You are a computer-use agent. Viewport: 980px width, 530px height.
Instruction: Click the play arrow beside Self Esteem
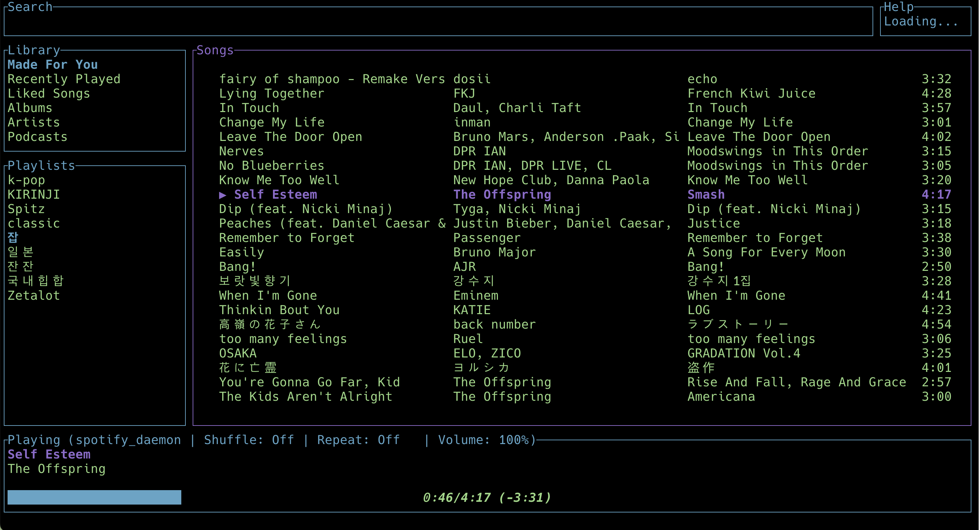coord(223,195)
